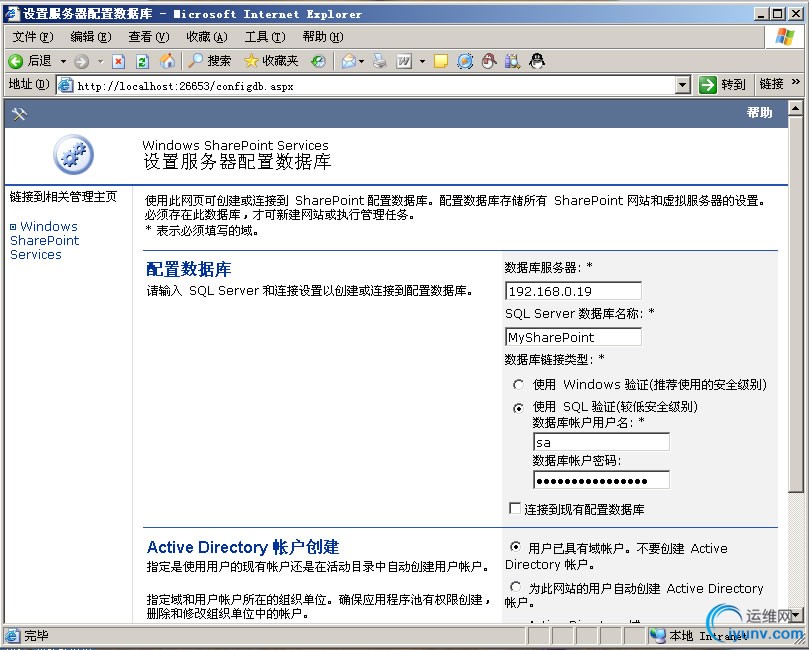Click the Windows flag logo in menu bar
This screenshot has height=650, width=809.
click(x=784, y=37)
